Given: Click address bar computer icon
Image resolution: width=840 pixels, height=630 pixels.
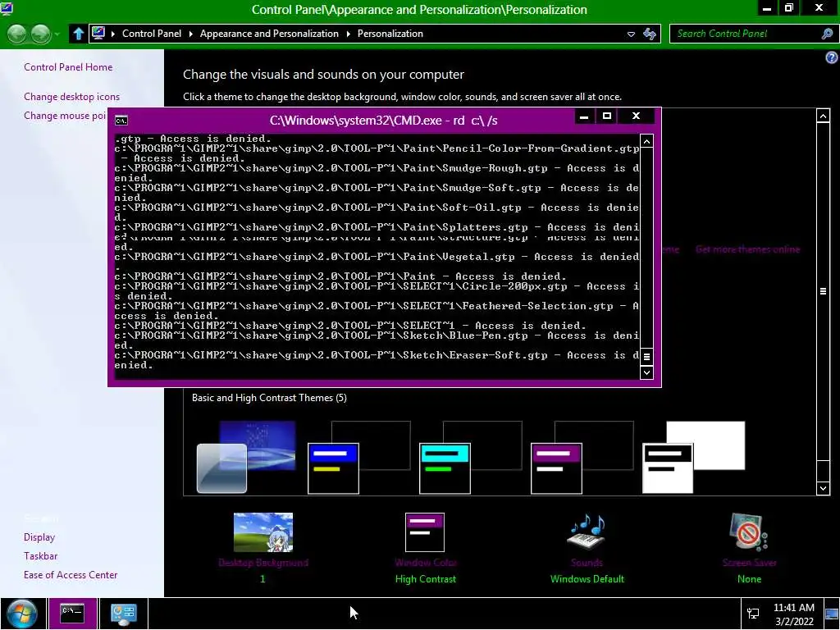Looking at the screenshot, I should coord(98,33).
